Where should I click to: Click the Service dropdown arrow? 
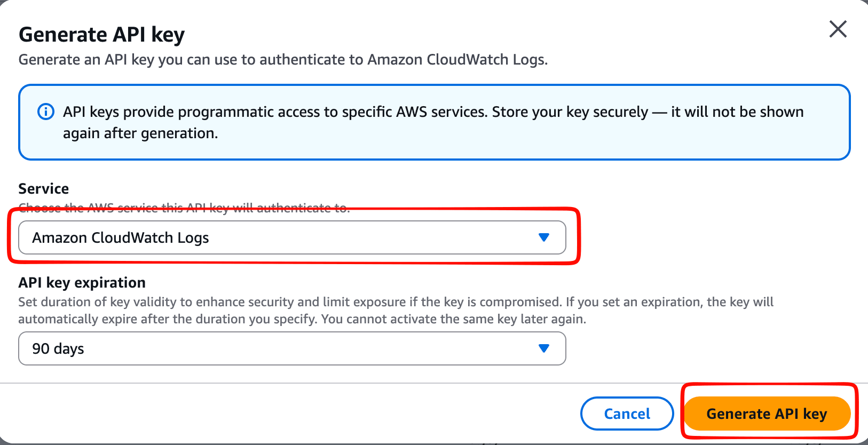click(x=543, y=237)
